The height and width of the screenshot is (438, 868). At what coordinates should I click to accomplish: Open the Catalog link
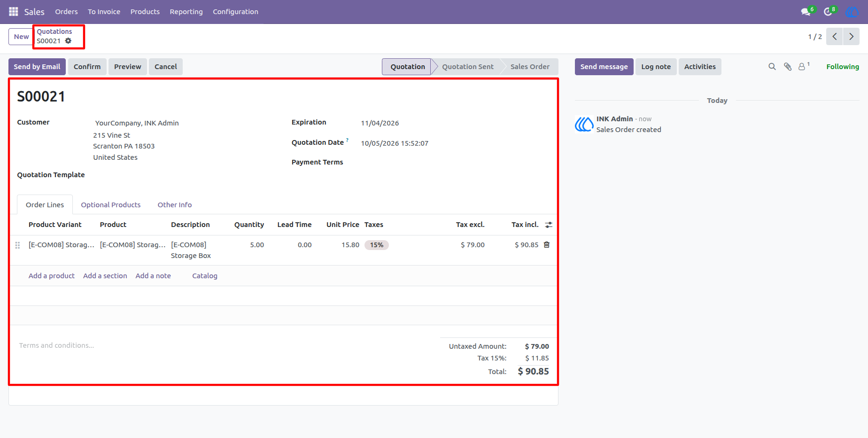tap(205, 276)
